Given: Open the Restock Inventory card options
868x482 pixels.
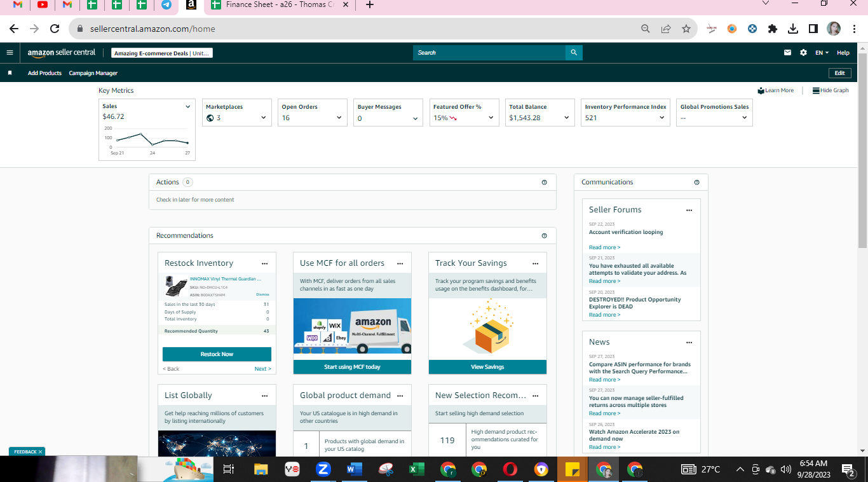Looking at the screenshot, I should coord(265,263).
